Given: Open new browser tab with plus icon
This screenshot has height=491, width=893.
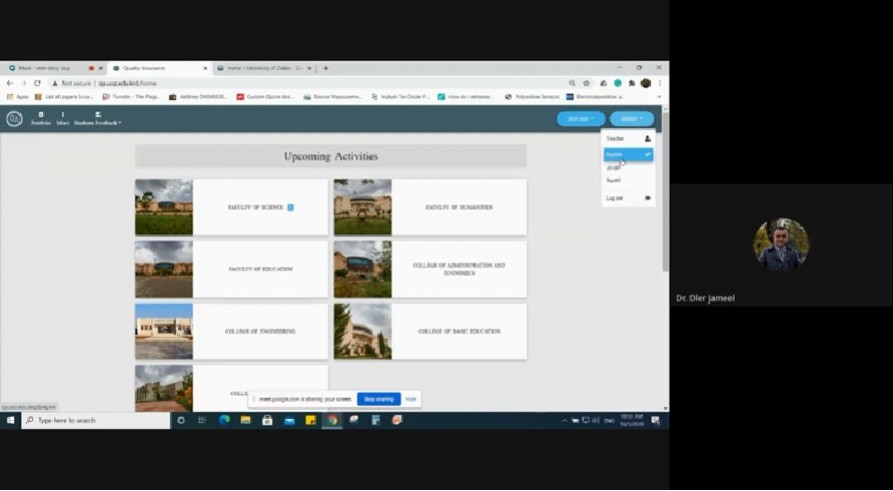Looking at the screenshot, I should pos(325,68).
